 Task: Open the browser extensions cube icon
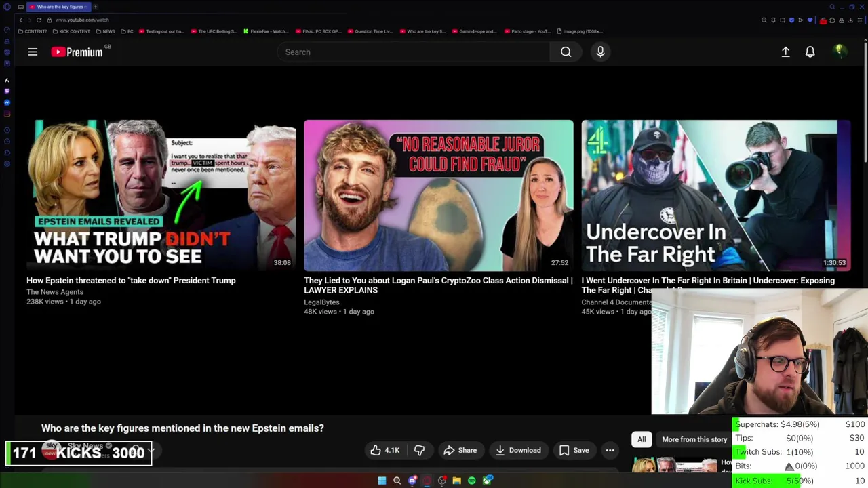point(832,20)
